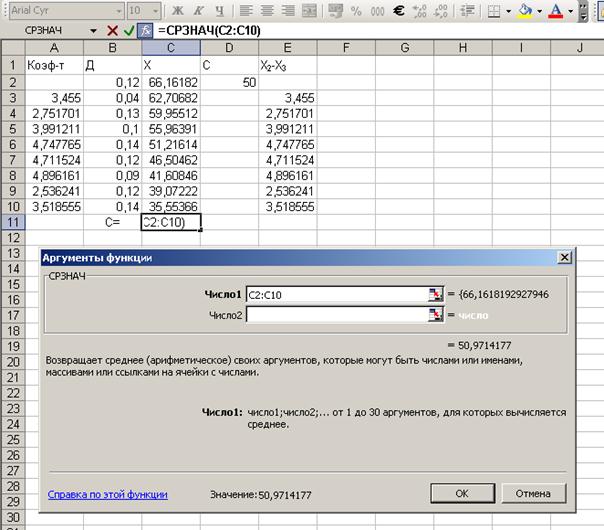The width and height of the screenshot is (604, 530).
Task: Select row 12 header
Action: [13, 238]
